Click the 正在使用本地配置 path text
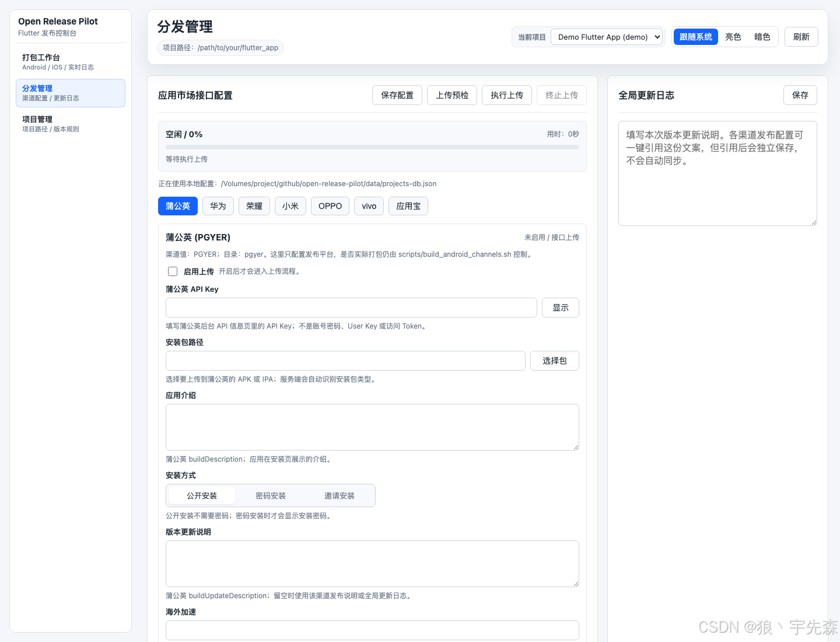This screenshot has height=642, width=840. (x=297, y=184)
